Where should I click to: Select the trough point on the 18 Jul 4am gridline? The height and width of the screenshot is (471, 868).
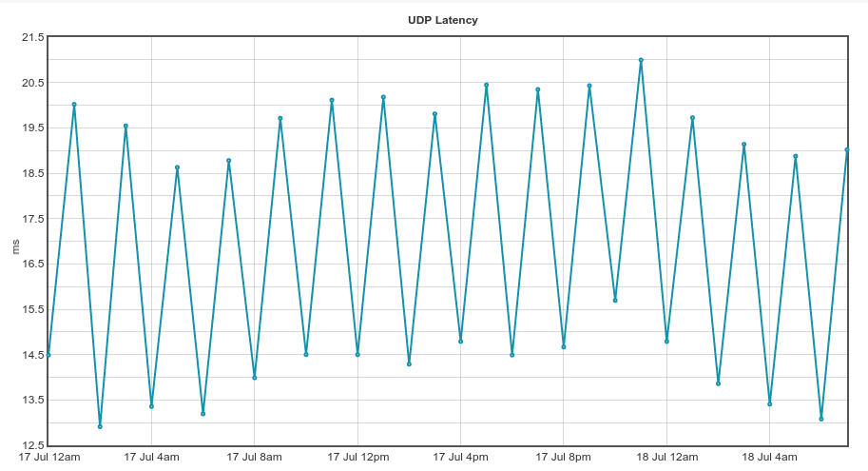coord(769,404)
